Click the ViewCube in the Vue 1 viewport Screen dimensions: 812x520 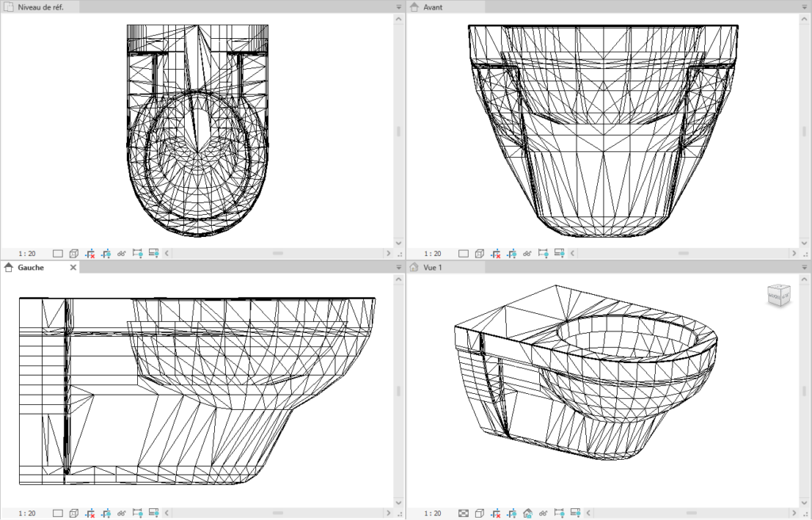(x=779, y=296)
